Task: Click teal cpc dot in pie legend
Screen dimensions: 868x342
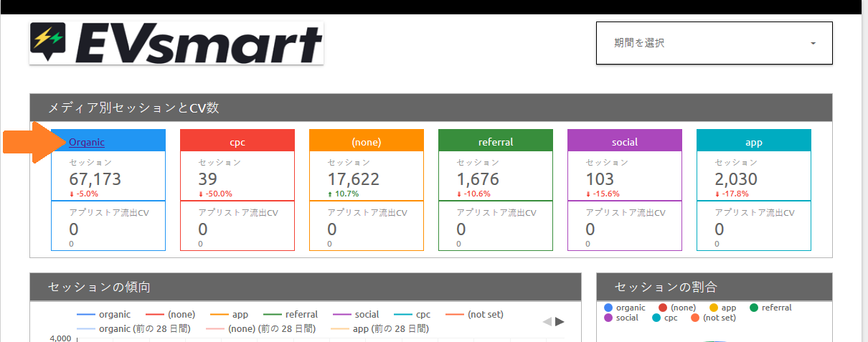Action: [656, 318]
